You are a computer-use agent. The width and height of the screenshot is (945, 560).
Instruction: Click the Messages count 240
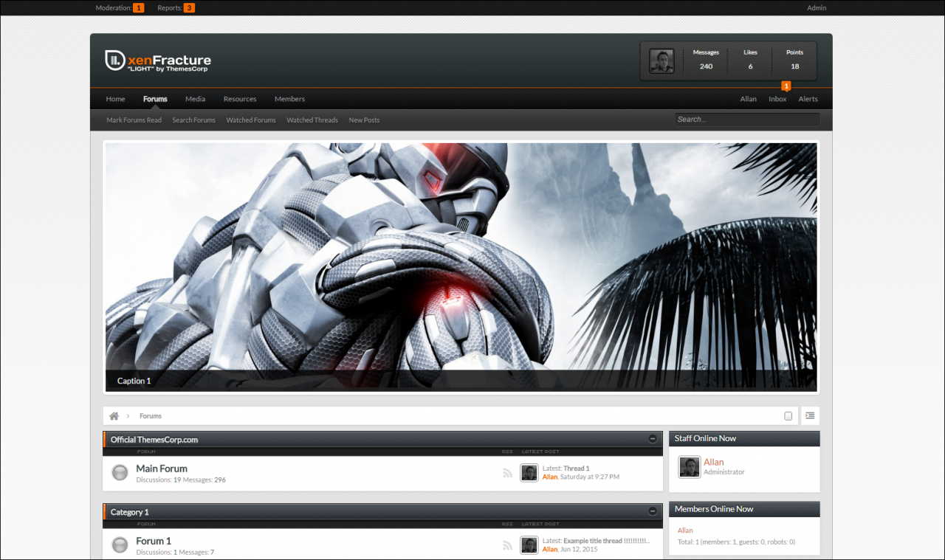click(706, 66)
